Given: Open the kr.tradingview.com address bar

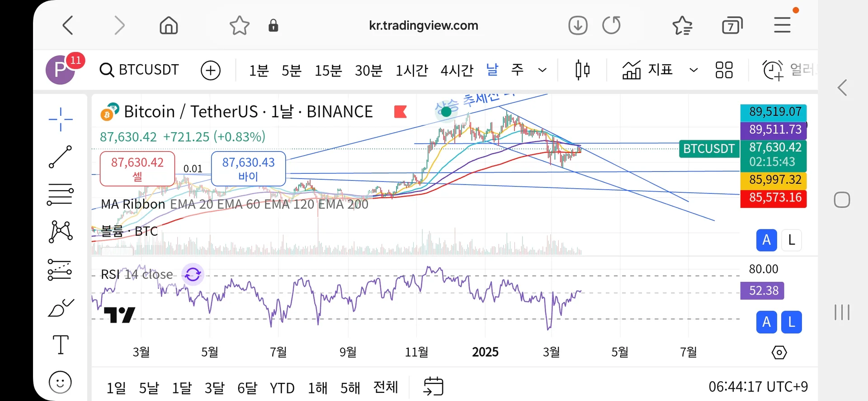Looking at the screenshot, I should [x=424, y=25].
